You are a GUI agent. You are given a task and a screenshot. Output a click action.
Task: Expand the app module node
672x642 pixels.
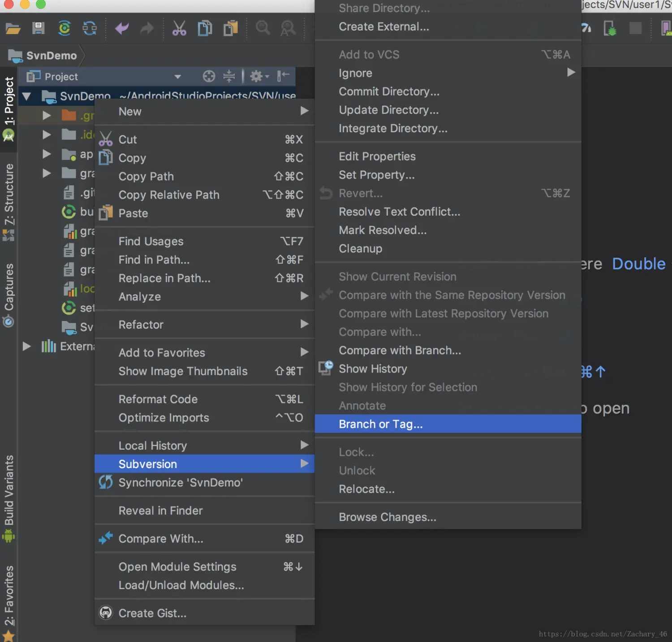tap(47, 154)
